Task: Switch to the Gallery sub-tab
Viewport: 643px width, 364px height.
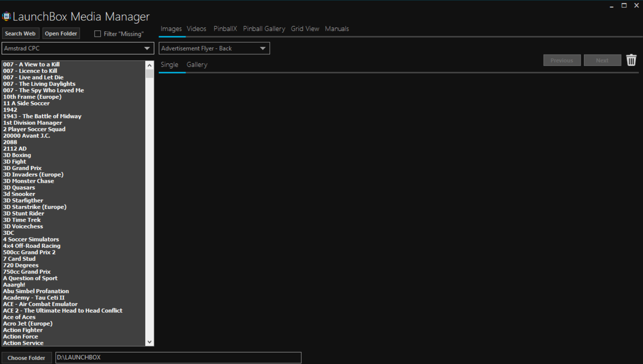Action: pyautogui.click(x=197, y=65)
